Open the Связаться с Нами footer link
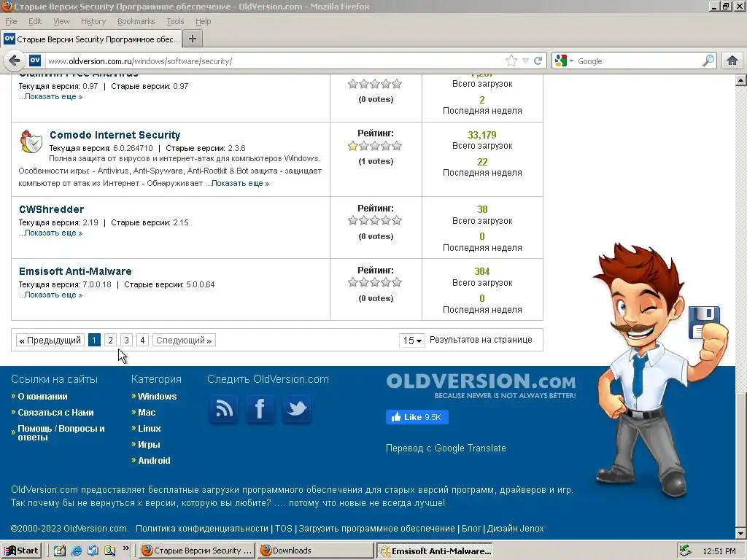The image size is (747, 560). 55,413
